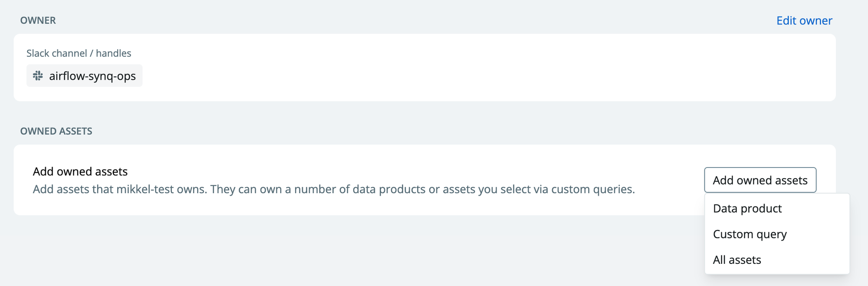Screen dimensions: 868x286
Task: Select the Custom query option
Action: [750, 234]
